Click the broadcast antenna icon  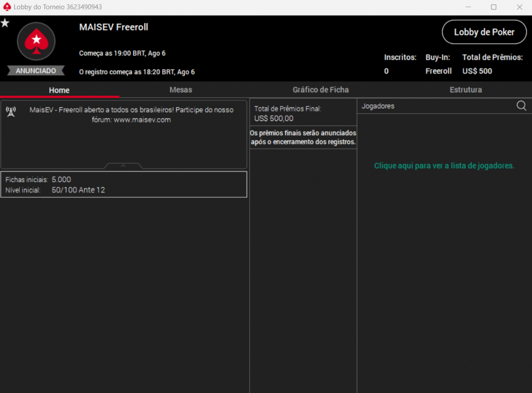pos(11,111)
